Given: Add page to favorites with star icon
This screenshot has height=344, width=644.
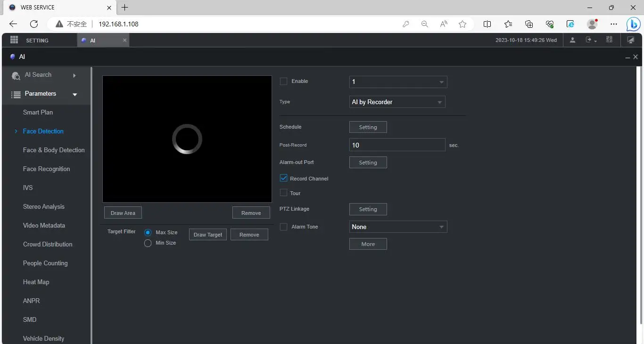Looking at the screenshot, I should (x=462, y=24).
